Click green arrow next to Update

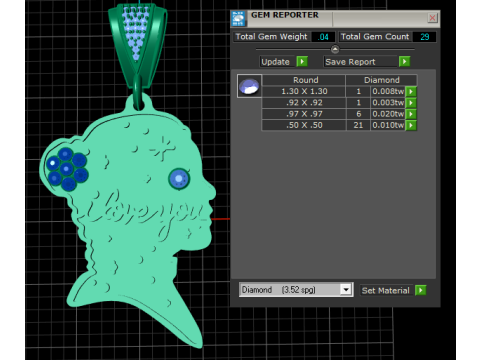[302, 62]
